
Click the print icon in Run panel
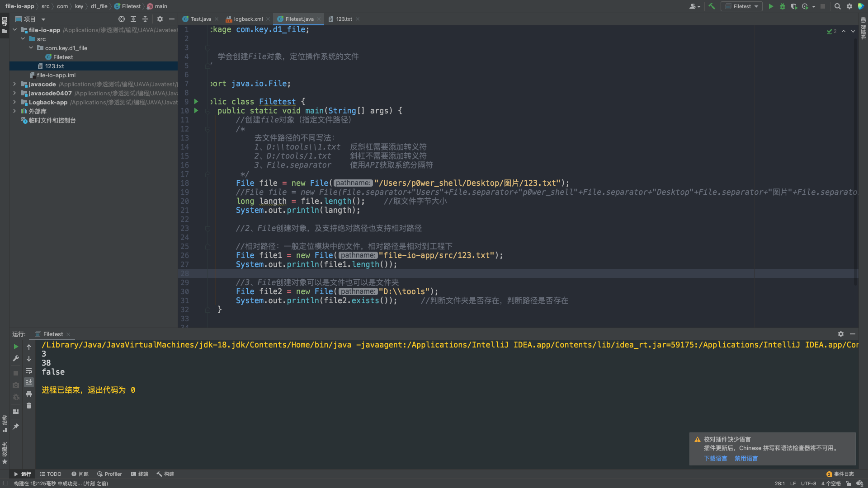[x=29, y=394]
